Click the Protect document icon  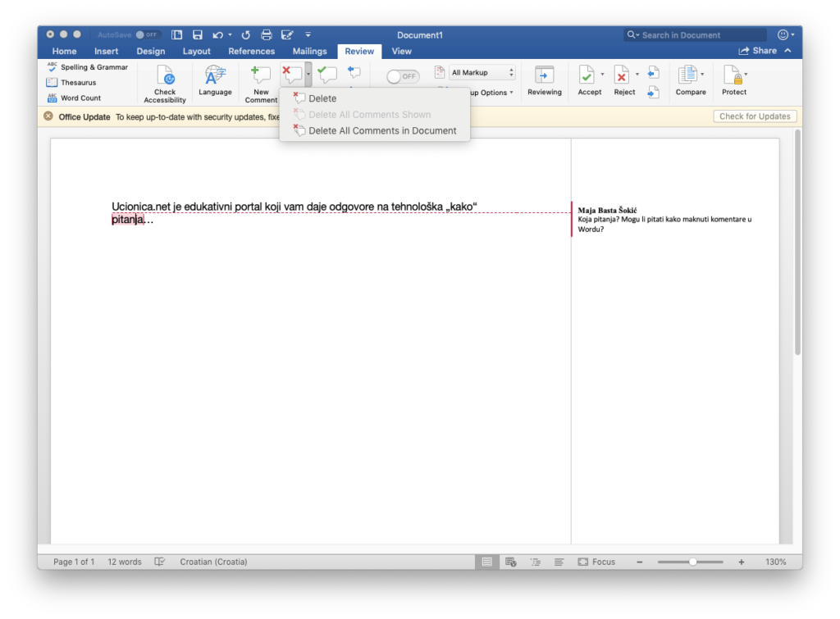(732, 75)
